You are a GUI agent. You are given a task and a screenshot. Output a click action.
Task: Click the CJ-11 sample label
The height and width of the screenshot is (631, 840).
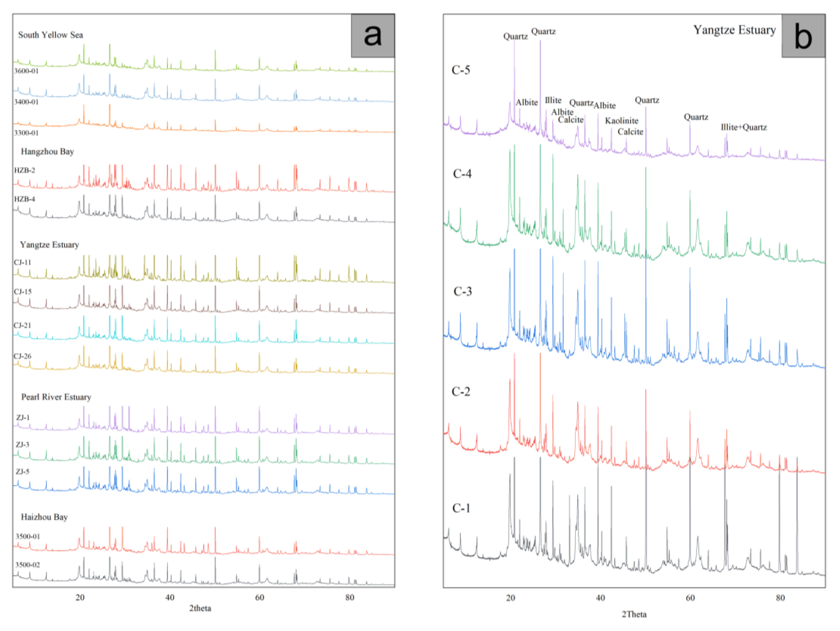(x=22, y=262)
